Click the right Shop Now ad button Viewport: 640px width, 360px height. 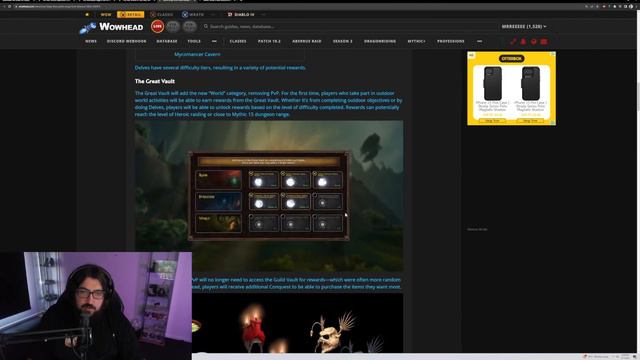click(x=530, y=121)
